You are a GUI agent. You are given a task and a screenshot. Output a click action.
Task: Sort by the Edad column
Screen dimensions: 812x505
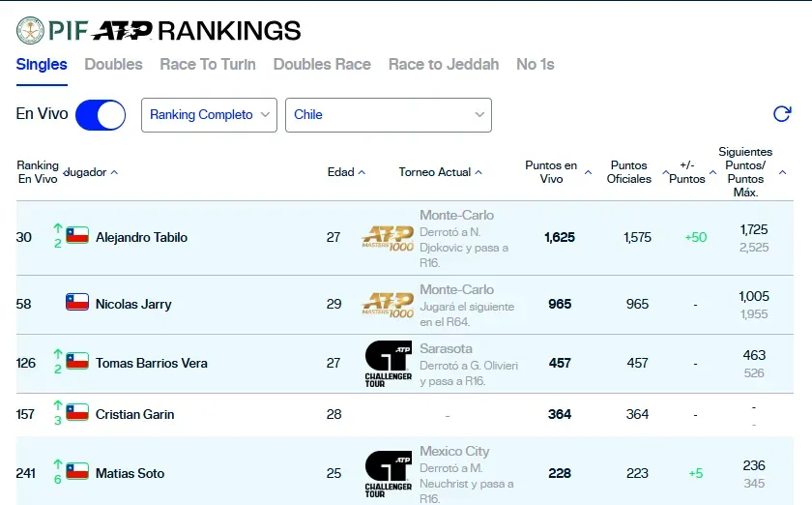coord(346,172)
